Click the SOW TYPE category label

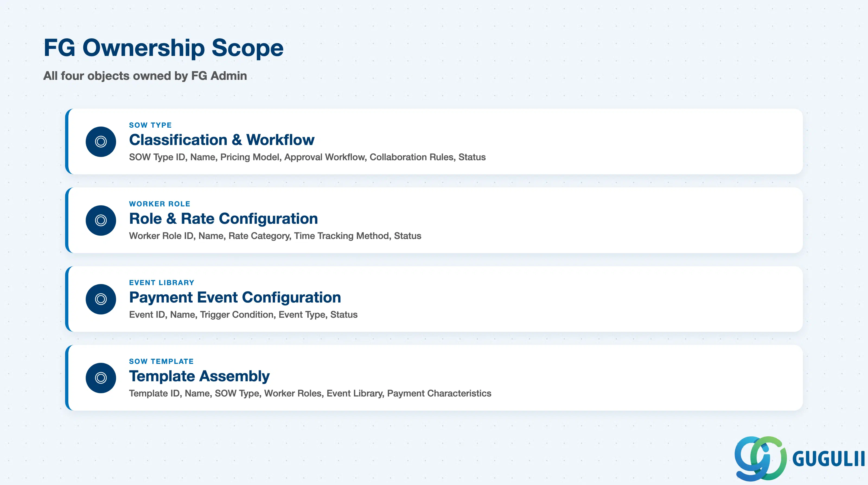click(x=150, y=125)
